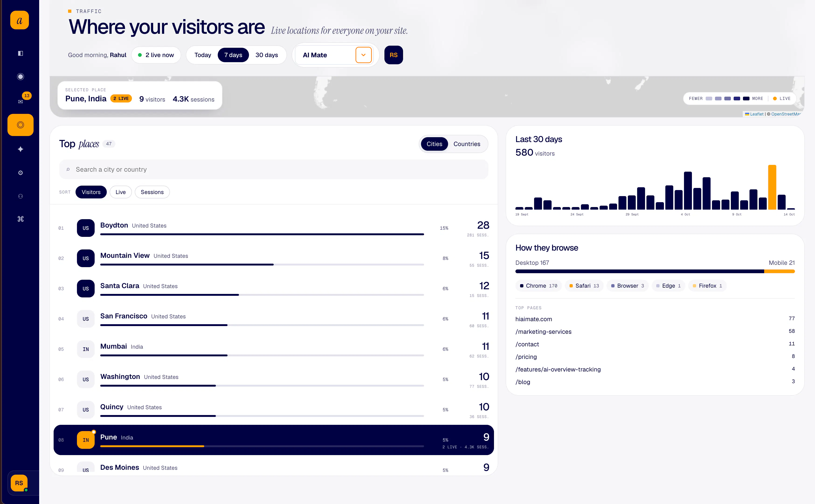Open the AI Mate site dropdown arrow
Screen dimensions: 815x504
[364, 55]
